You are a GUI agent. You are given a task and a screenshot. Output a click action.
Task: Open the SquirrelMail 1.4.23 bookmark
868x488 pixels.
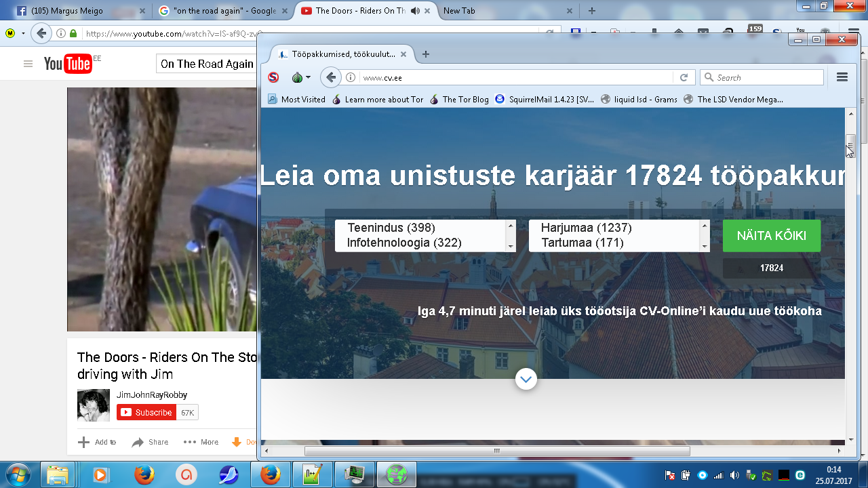(545, 99)
